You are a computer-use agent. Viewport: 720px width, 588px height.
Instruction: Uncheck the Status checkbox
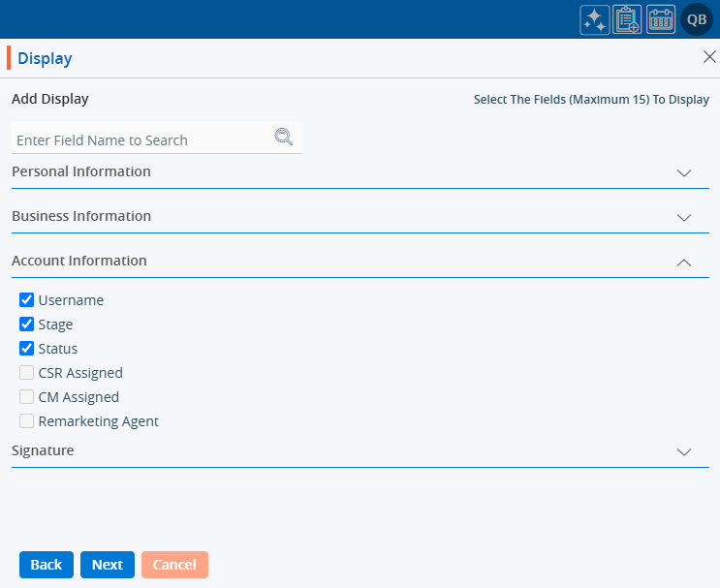pos(27,349)
